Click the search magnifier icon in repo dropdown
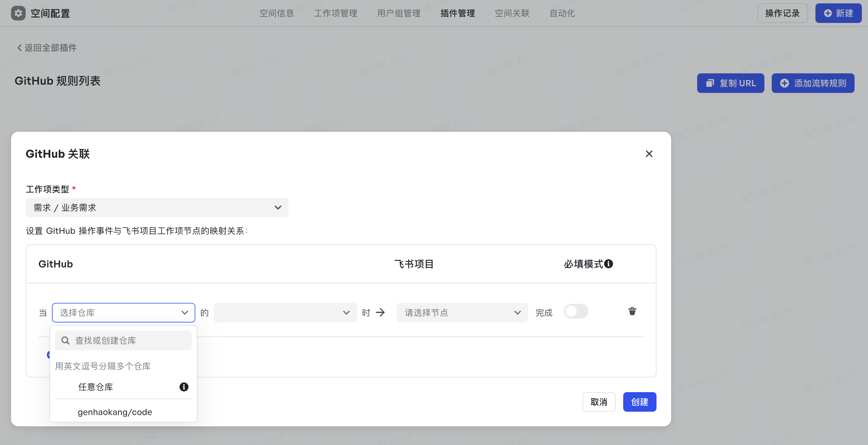 pyautogui.click(x=65, y=340)
